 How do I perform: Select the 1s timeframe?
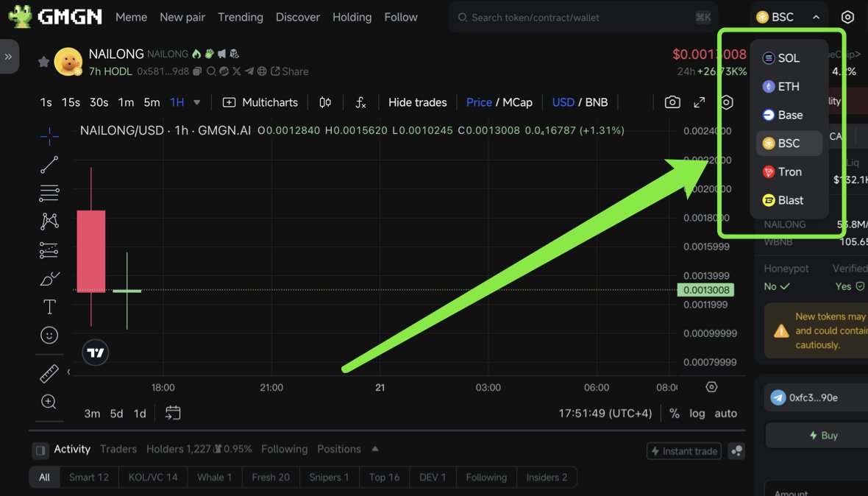point(46,102)
